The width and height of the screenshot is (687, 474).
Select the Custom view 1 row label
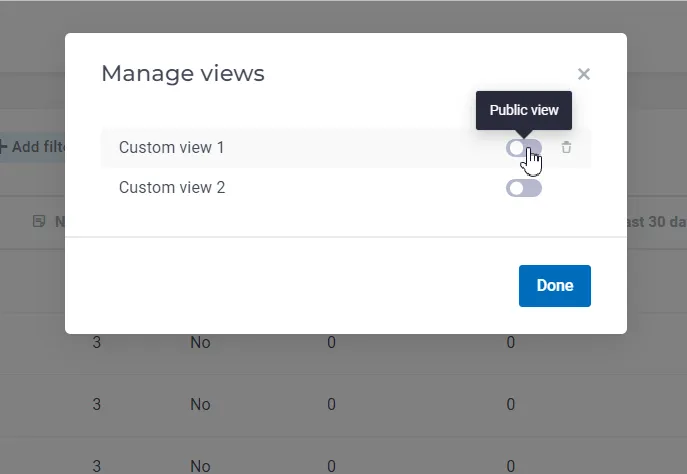pyautogui.click(x=171, y=148)
